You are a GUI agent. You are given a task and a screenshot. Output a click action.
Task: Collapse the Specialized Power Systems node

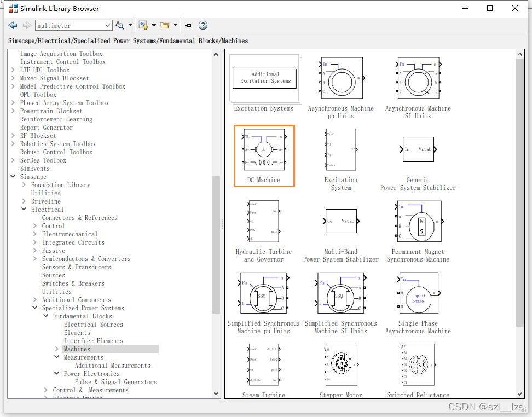tap(34, 308)
